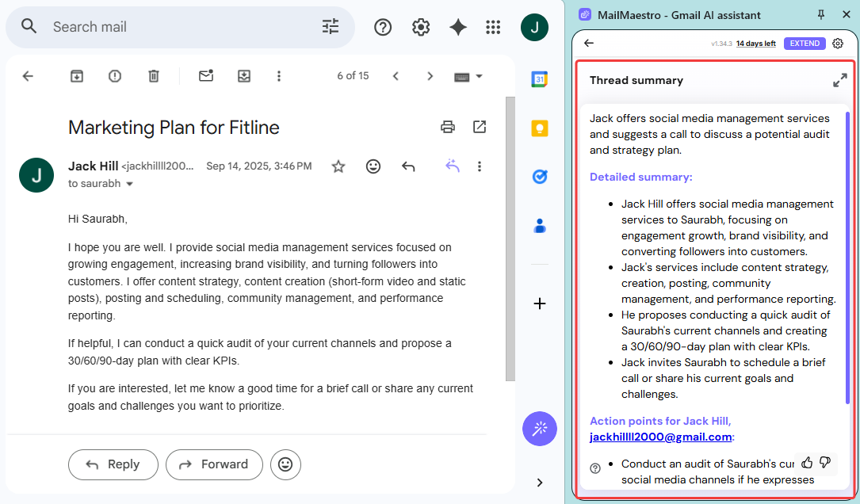Click the jackhillll2000@gmail.com link

pyautogui.click(x=660, y=437)
